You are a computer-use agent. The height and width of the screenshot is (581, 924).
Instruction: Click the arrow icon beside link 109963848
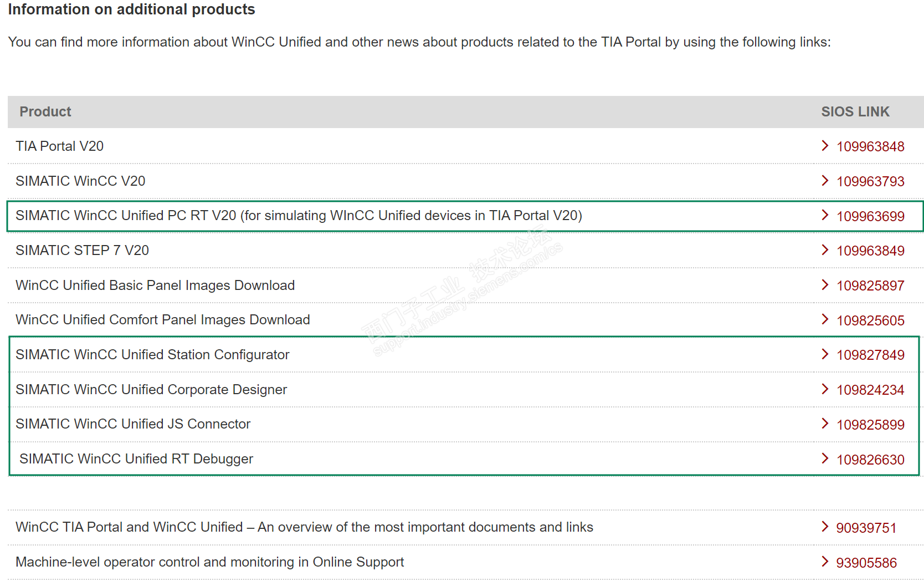point(825,146)
